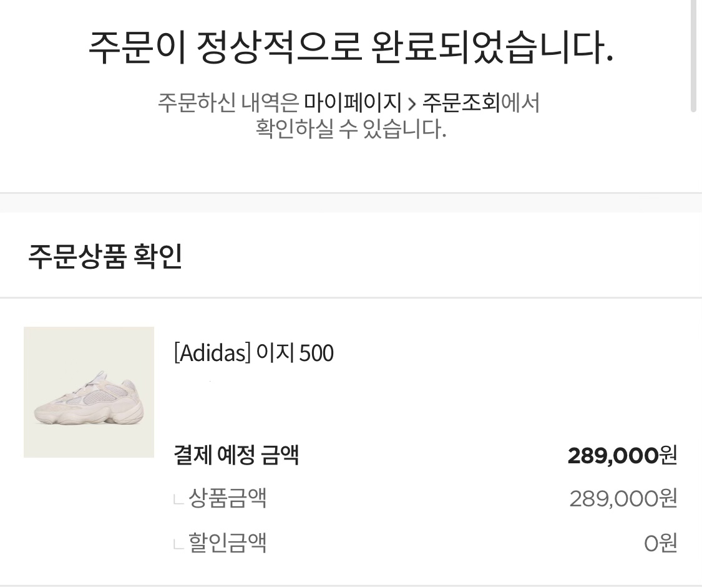Click the indent marker beside 할인금액
The width and height of the screenshot is (702, 588).
click(x=178, y=544)
